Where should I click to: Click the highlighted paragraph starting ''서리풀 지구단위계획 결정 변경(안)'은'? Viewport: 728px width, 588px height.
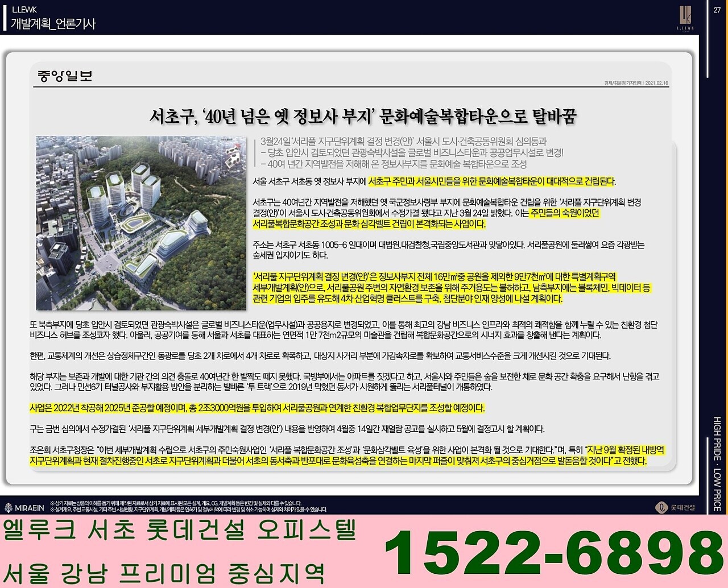coord(452,288)
